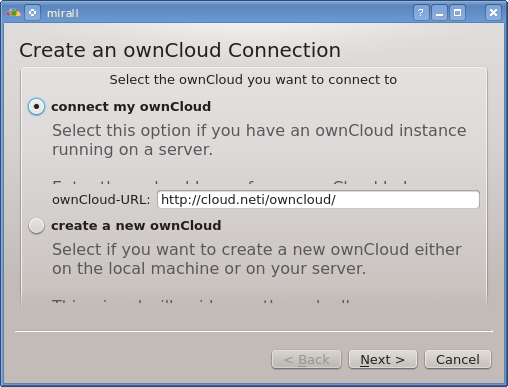This screenshot has height=387, width=508.
Task: Select the 'connect my ownCloud' radio button
Action: [x=36, y=107]
